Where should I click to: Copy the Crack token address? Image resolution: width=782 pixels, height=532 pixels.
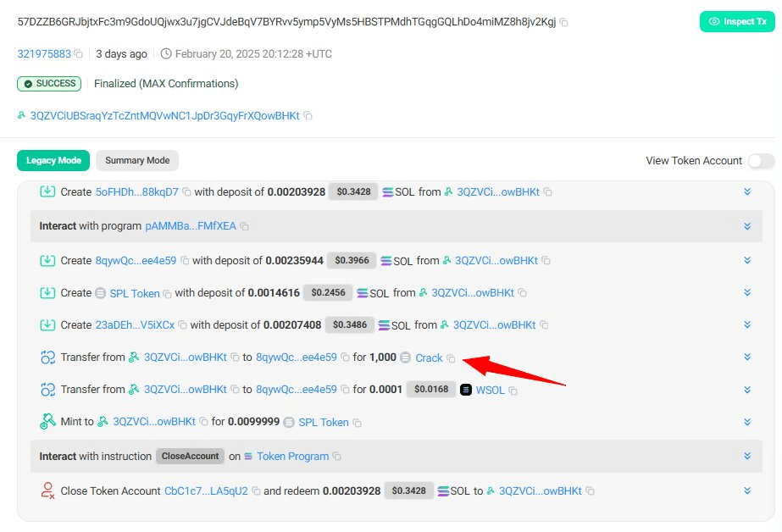451,358
